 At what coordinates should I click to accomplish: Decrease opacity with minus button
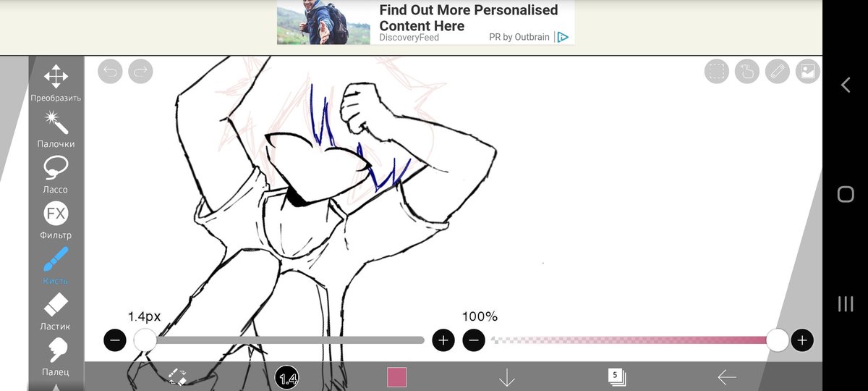pos(474,340)
